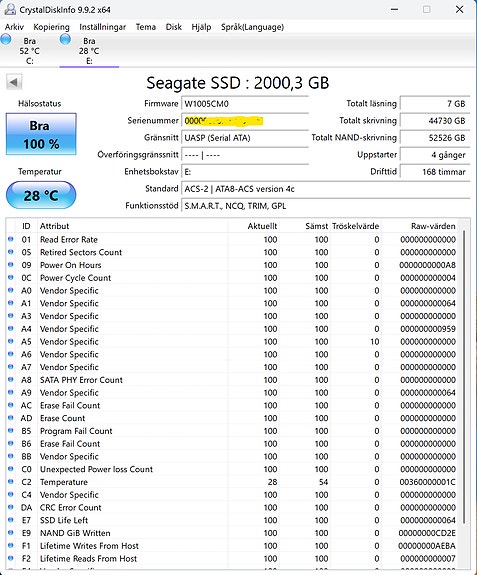
Task: Select the SATA PHY Error Count row
Action: click(x=232, y=380)
